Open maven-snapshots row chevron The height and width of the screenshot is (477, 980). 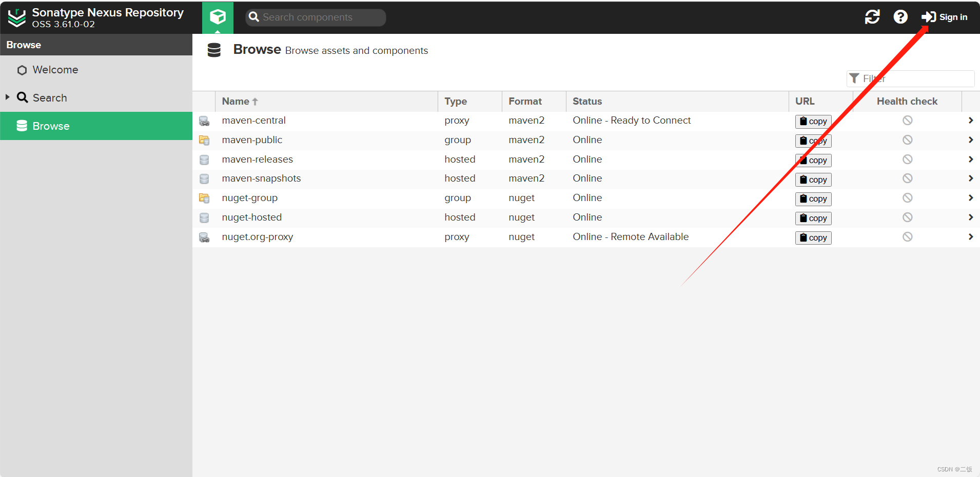click(x=971, y=178)
